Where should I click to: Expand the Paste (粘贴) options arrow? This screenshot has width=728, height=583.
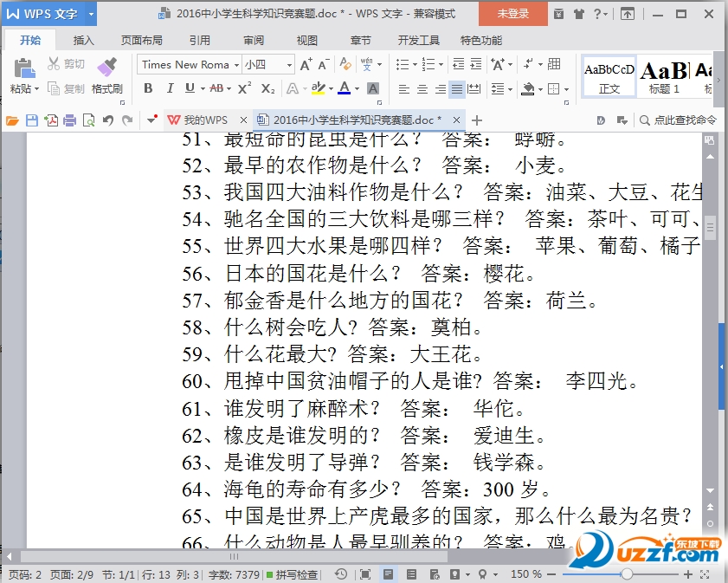pos(36,88)
